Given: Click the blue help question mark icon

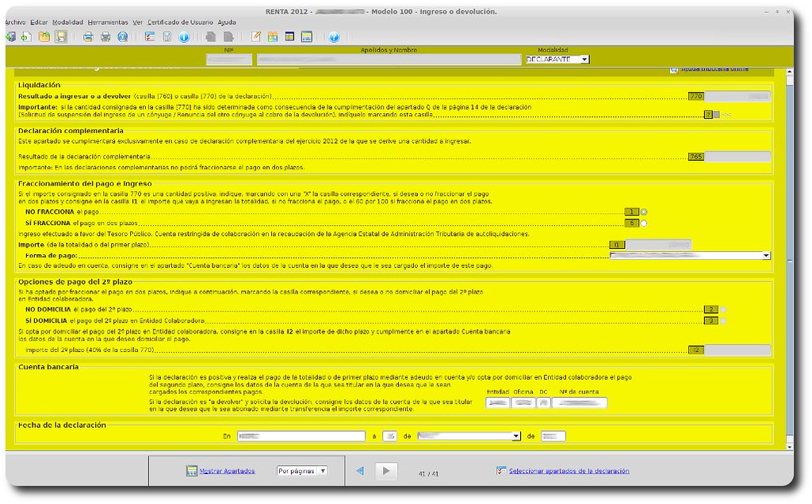Looking at the screenshot, I should (334, 36).
